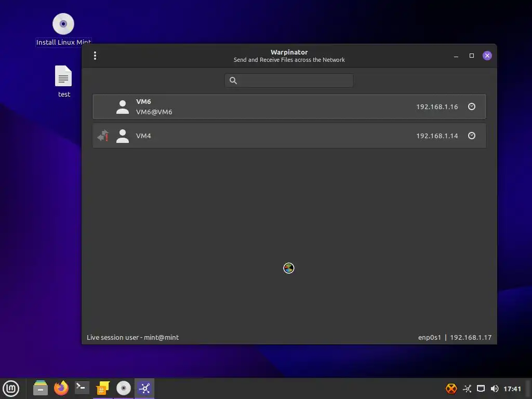Open the volume tray icon

pos(495,389)
